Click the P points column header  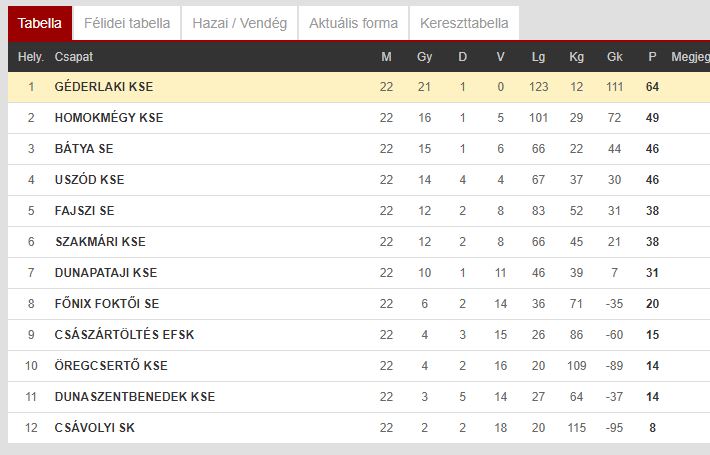[652, 57]
